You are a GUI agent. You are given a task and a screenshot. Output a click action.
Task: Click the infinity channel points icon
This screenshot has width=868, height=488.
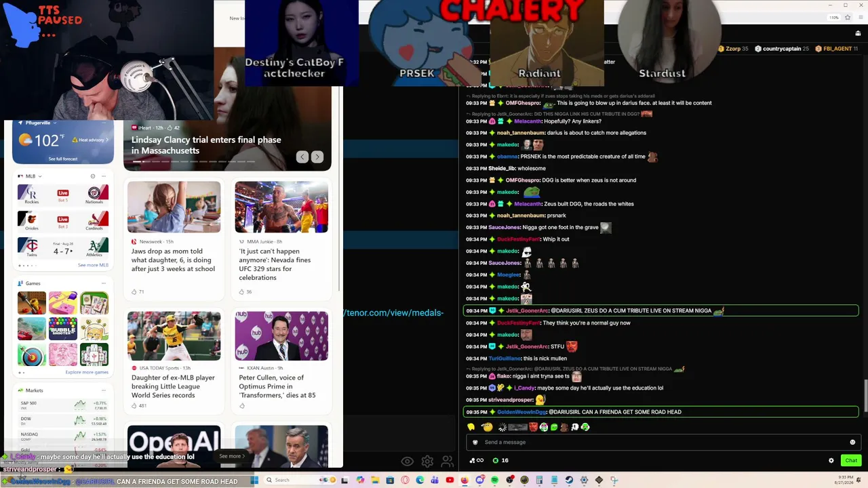477,461
